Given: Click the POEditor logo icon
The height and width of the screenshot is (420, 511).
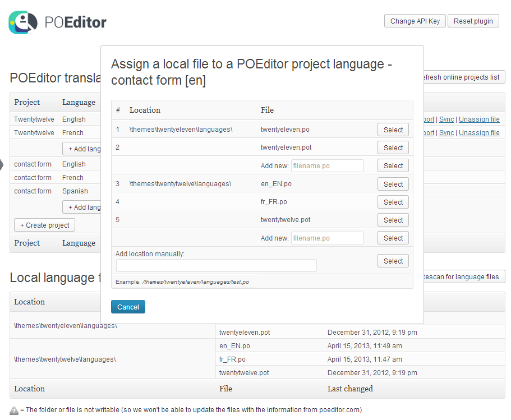Looking at the screenshot, I should click(23, 22).
